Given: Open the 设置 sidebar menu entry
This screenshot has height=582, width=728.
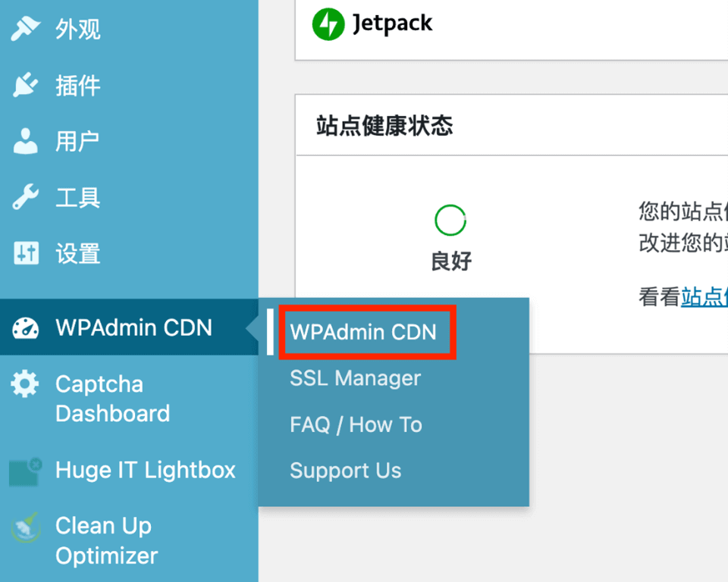Looking at the screenshot, I should 78,253.
